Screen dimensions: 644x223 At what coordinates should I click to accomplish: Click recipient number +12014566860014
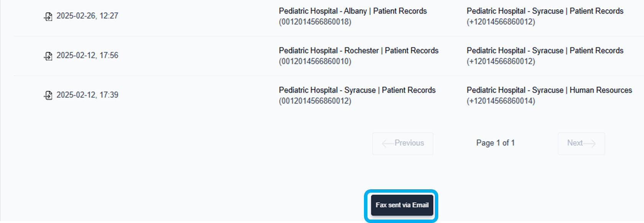[x=501, y=101]
